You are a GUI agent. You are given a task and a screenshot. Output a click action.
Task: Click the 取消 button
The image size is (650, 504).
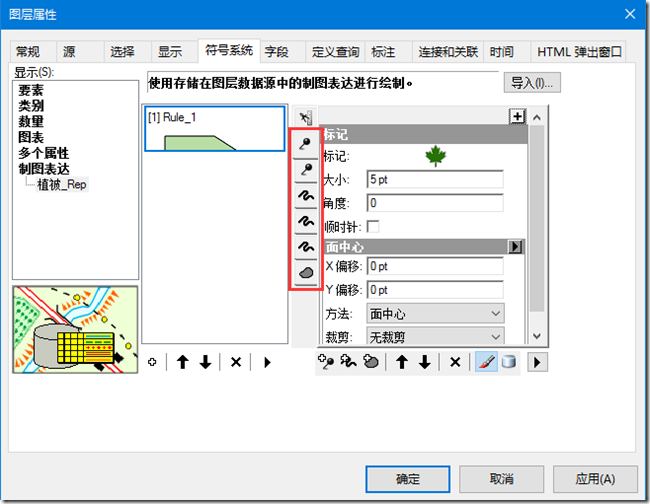tap(502, 479)
